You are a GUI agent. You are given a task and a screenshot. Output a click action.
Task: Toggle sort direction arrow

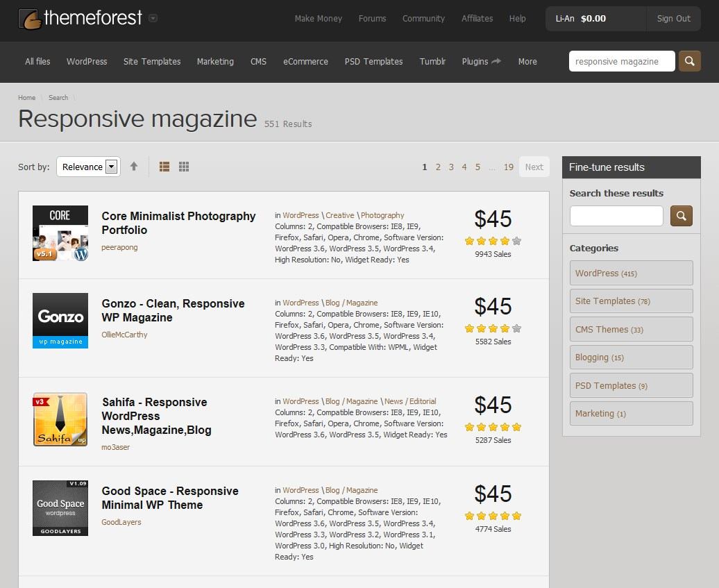(x=134, y=166)
